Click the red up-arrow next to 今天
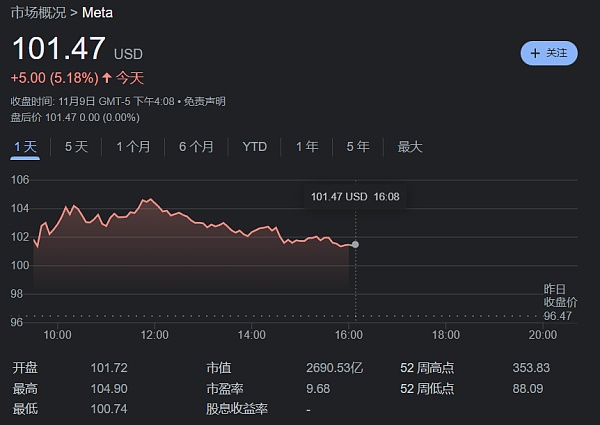The width and height of the screenshot is (600, 425). (107, 78)
